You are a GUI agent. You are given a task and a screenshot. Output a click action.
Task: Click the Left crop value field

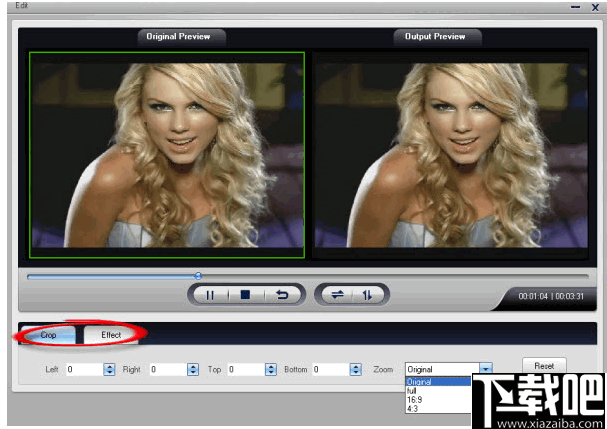point(84,369)
